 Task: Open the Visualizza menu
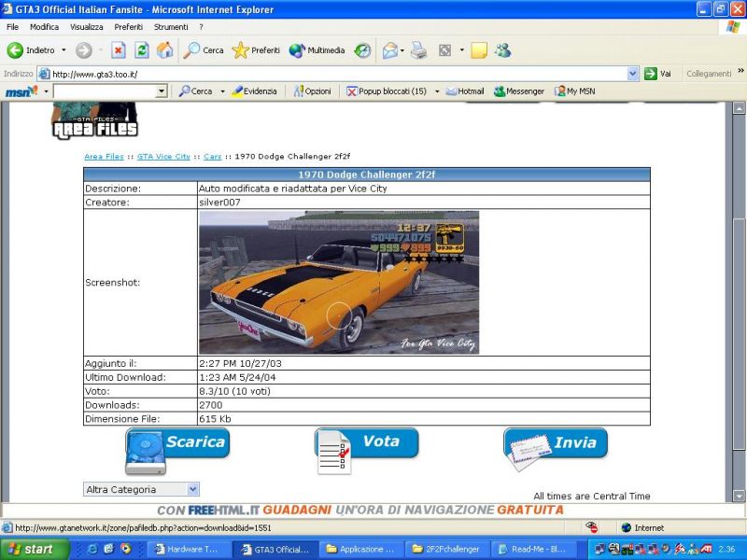(87, 27)
